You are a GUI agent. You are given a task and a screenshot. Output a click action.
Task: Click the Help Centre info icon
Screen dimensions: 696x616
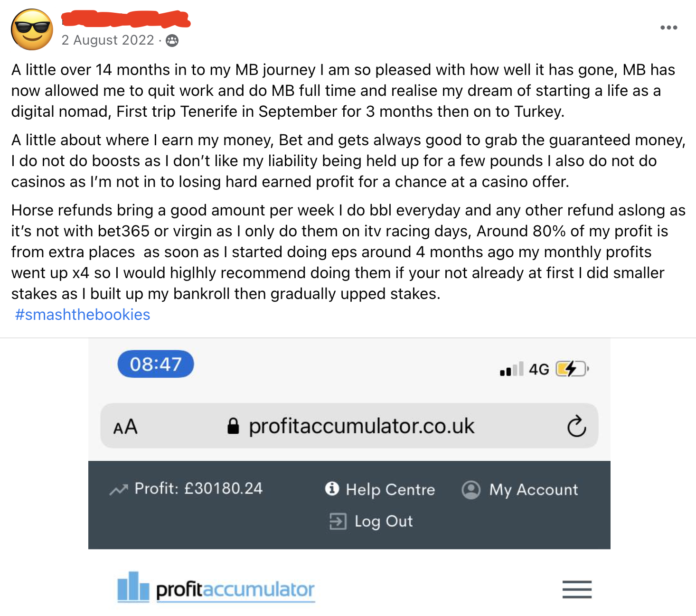click(x=332, y=488)
